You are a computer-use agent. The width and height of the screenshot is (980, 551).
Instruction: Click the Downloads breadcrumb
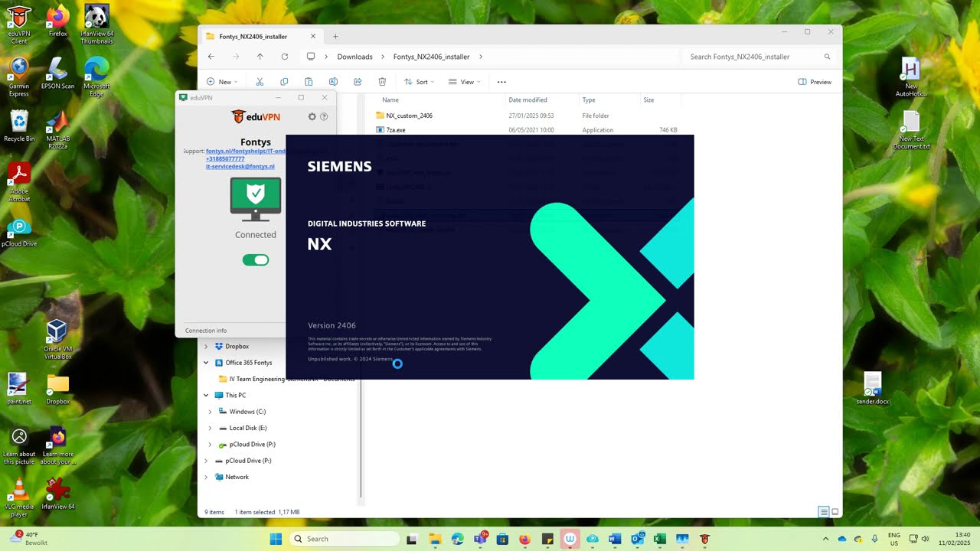[354, 57]
